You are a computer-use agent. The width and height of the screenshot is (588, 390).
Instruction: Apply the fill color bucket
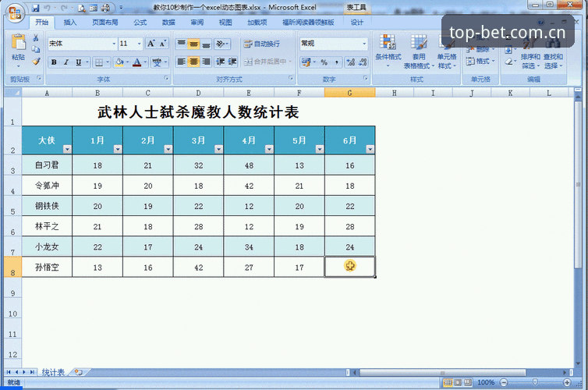(x=119, y=62)
